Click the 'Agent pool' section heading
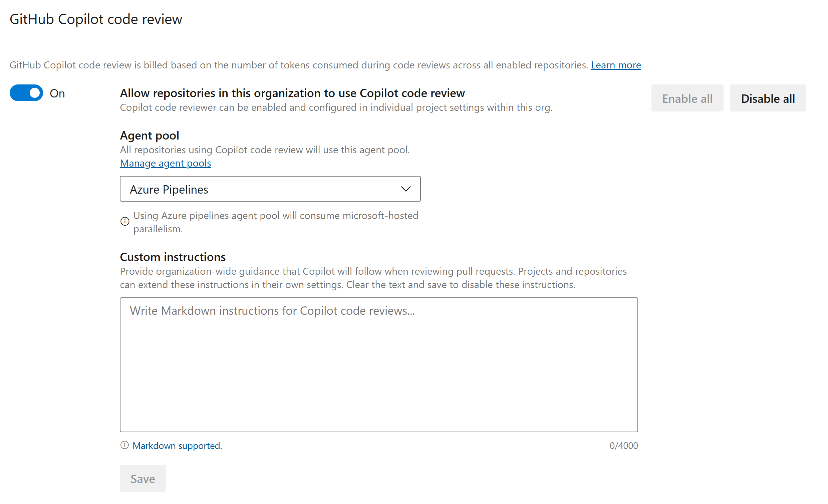This screenshot has width=828, height=504. 150,136
